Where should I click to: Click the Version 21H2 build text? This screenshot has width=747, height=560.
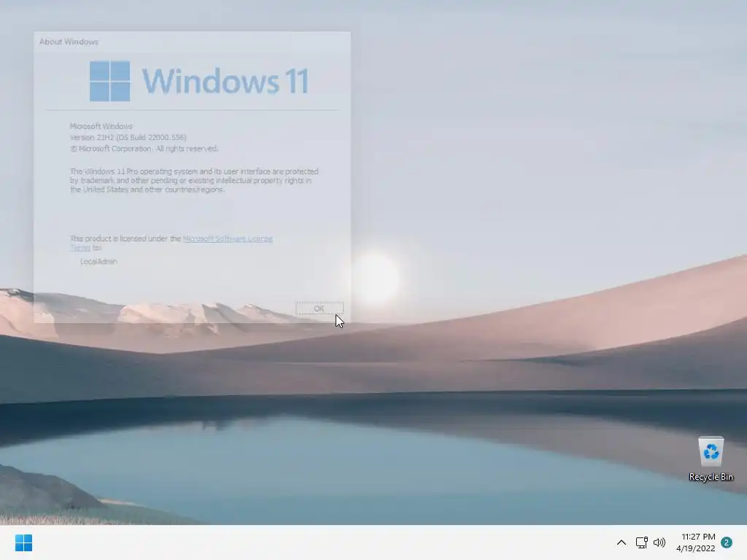[128, 137]
